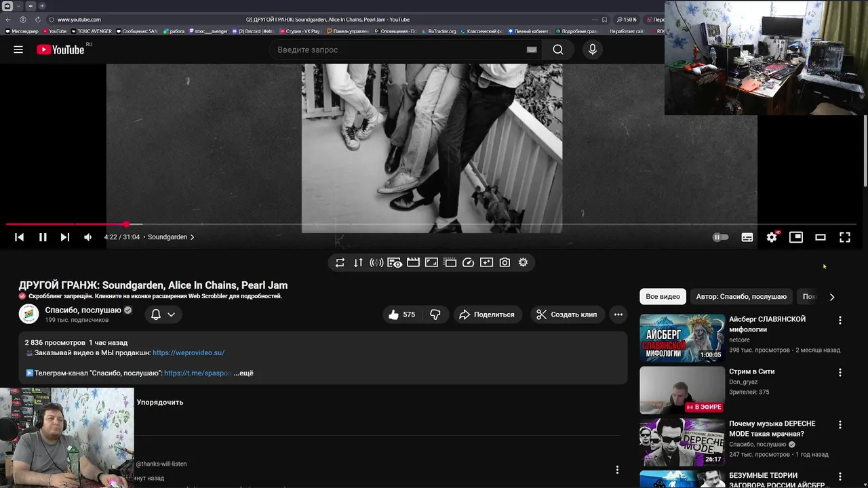Screen dimensions: 868x488
Task: Click the reverse playlist arrows icon
Action: (358, 262)
